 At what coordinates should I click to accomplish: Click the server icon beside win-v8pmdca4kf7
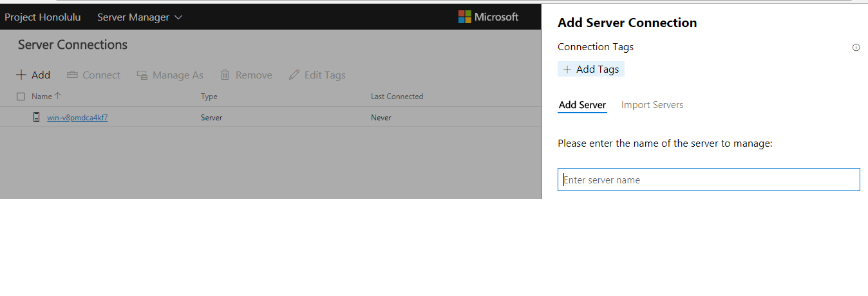click(x=37, y=117)
